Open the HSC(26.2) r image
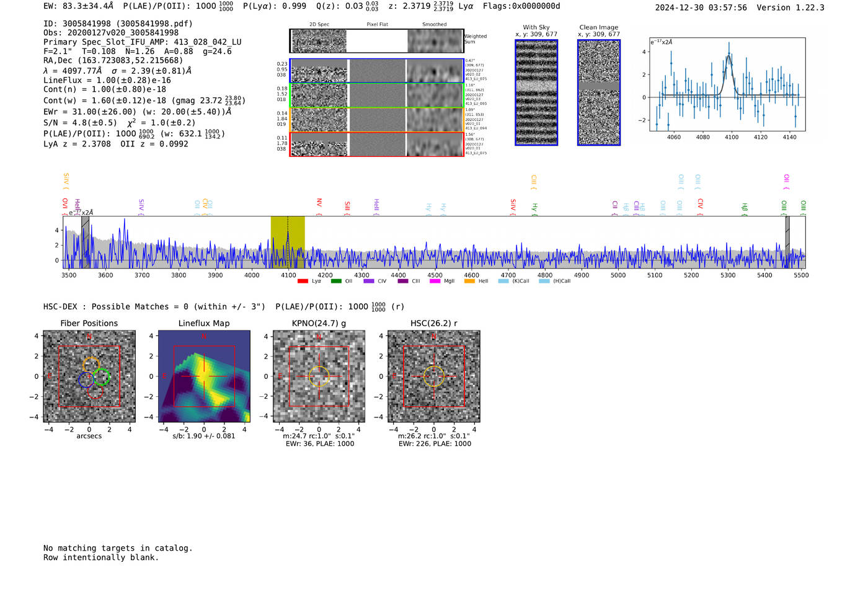 [433, 376]
